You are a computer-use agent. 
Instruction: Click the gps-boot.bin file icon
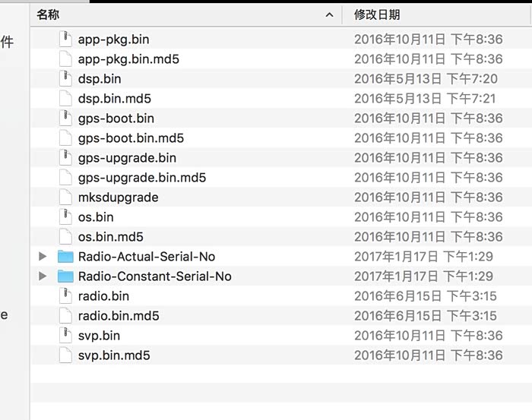(65, 118)
